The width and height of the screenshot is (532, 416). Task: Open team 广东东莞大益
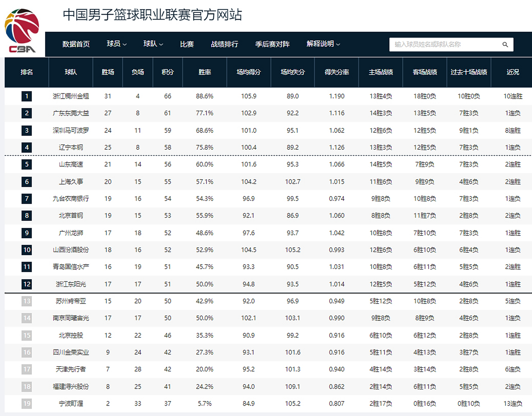(71, 113)
